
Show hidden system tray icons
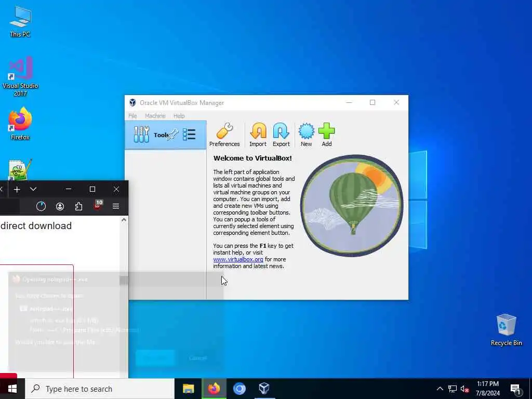(440, 389)
